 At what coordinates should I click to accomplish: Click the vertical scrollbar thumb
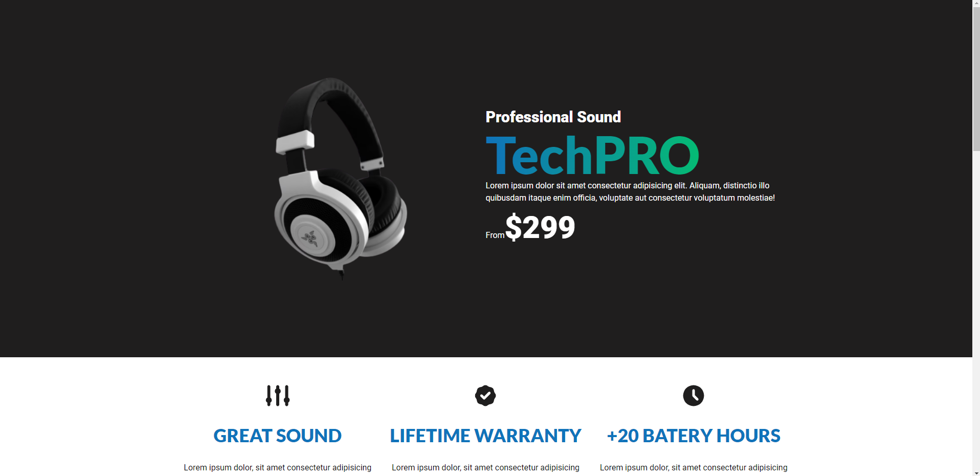click(x=976, y=79)
